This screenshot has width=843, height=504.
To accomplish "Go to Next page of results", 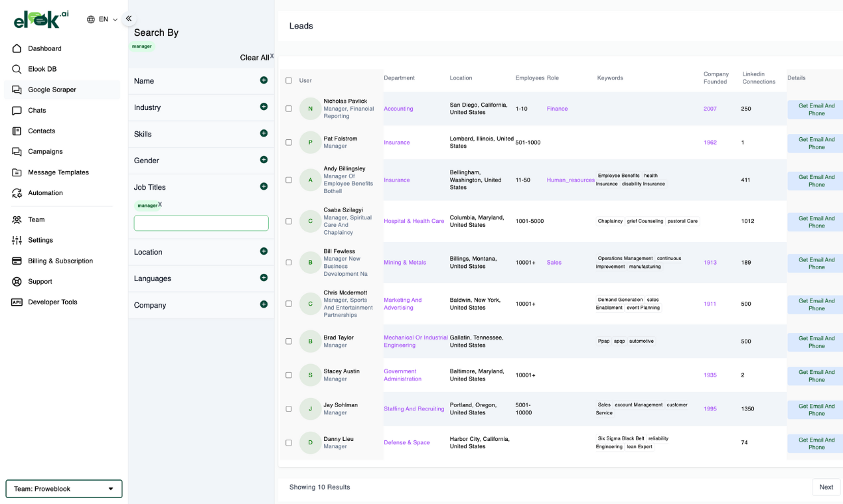I will (x=826, y=487).
